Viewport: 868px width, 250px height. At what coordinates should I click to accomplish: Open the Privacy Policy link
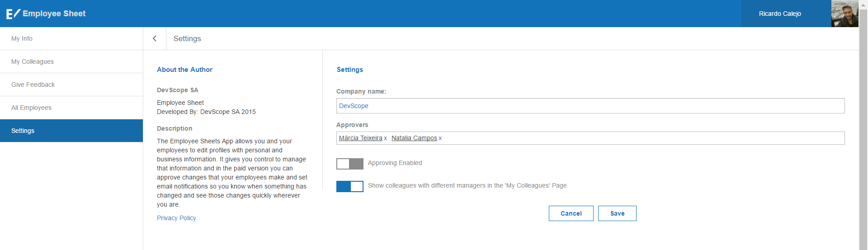(x=176, y=218)
